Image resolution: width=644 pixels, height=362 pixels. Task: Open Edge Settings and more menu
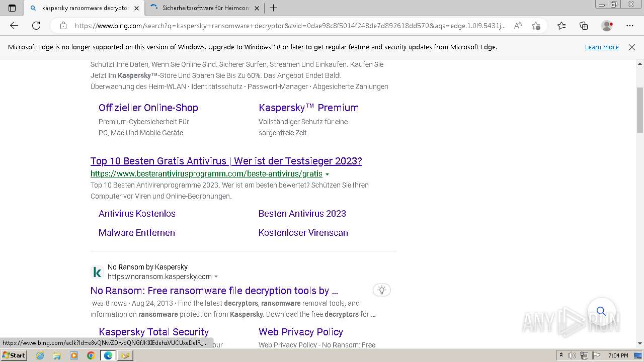point(630,26)
